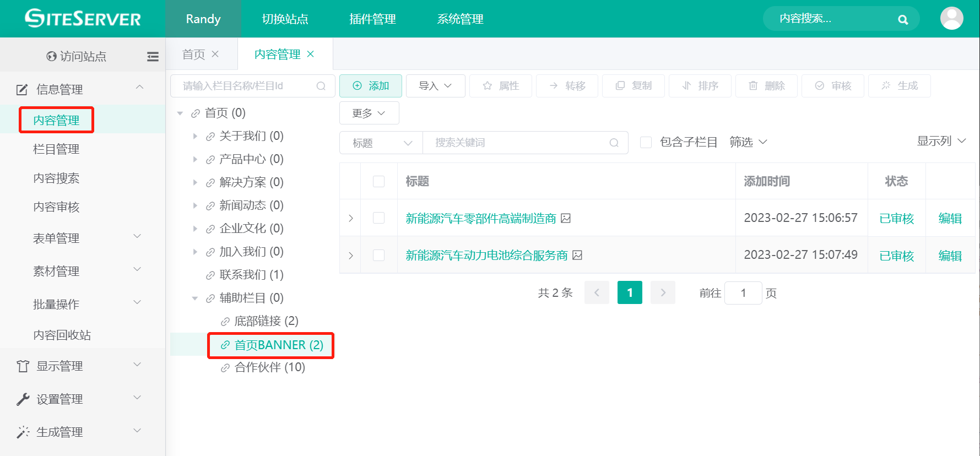
Task: Focus the 搜索关键词 input field
Action: pos(526,143)
